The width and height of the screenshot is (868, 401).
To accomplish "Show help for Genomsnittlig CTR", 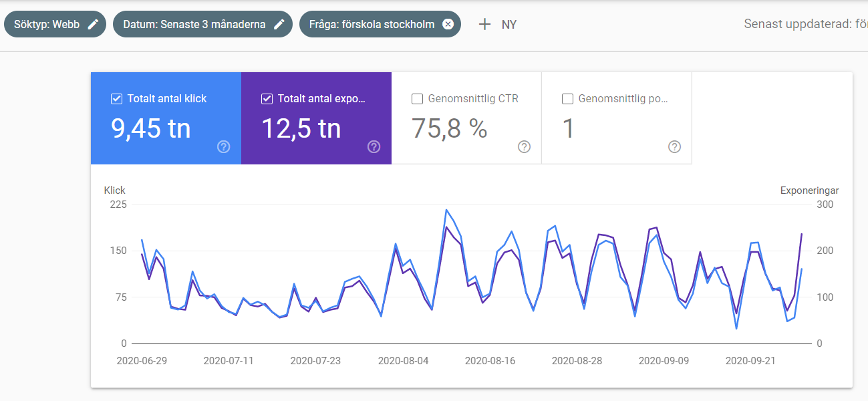I will click(525, 147).
